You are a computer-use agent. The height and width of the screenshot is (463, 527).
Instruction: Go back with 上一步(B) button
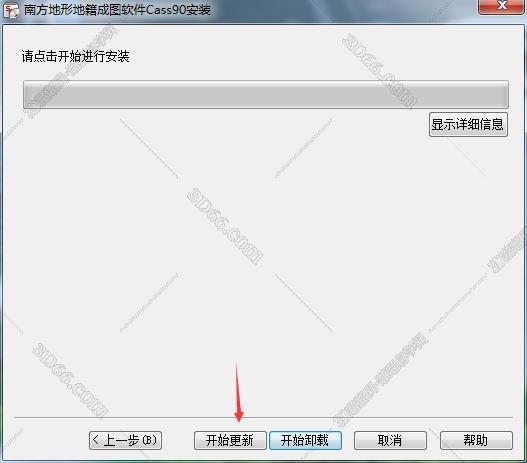125,440
